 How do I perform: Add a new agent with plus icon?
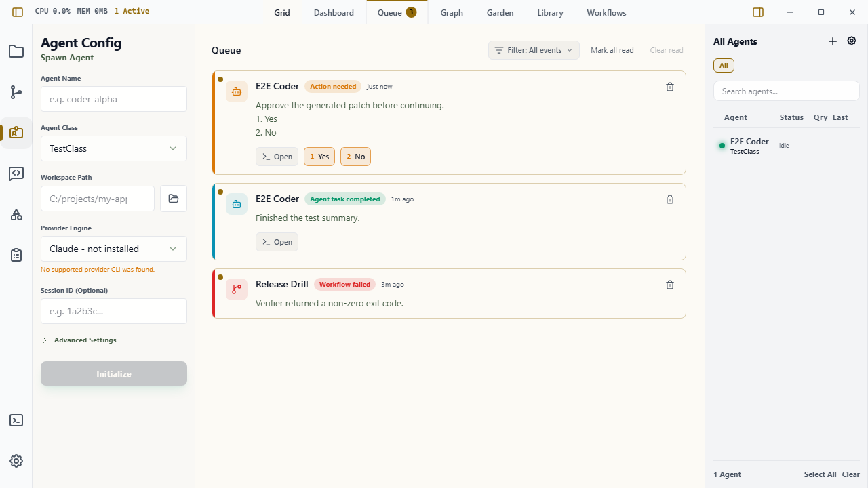(833, 41)
